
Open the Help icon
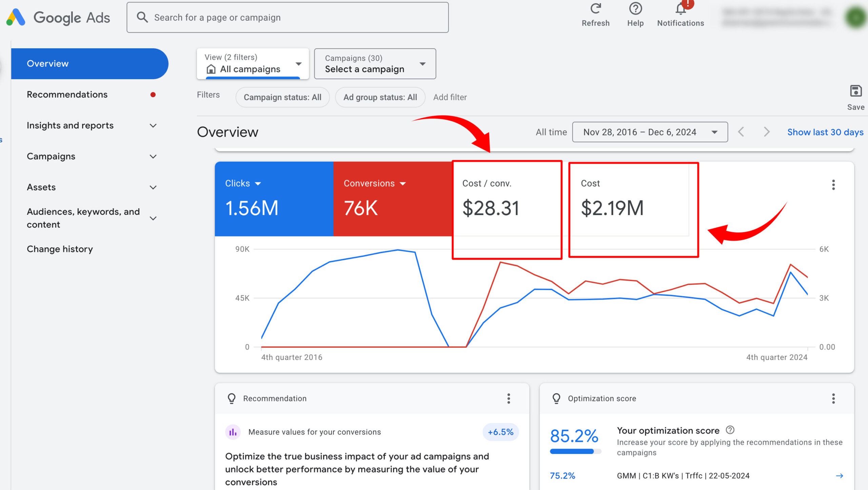pos(635,9)
